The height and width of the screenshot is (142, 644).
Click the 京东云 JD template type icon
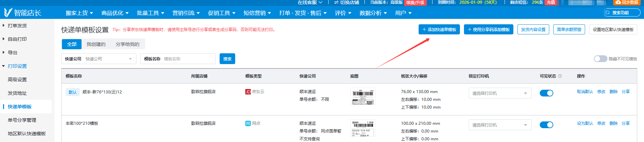click(x=248, y=92)
